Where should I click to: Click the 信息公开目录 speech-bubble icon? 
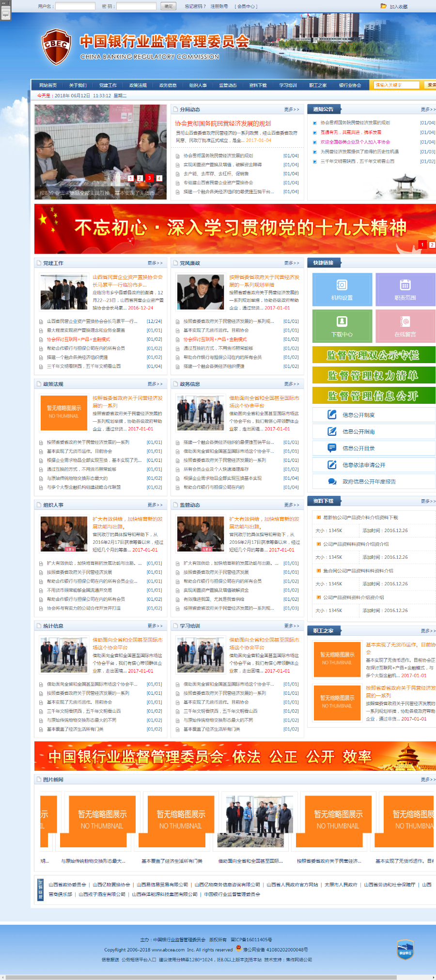[332, 448]
